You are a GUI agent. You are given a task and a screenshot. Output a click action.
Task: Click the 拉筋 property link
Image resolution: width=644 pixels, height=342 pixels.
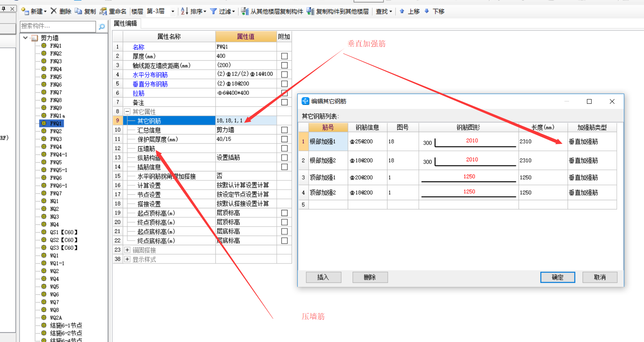click(x=139, y=93)
